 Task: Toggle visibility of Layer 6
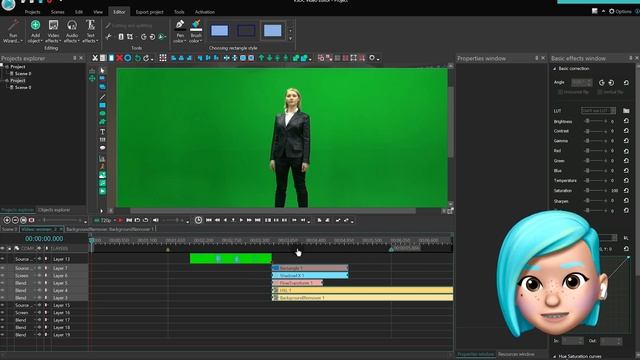point(3,276)
